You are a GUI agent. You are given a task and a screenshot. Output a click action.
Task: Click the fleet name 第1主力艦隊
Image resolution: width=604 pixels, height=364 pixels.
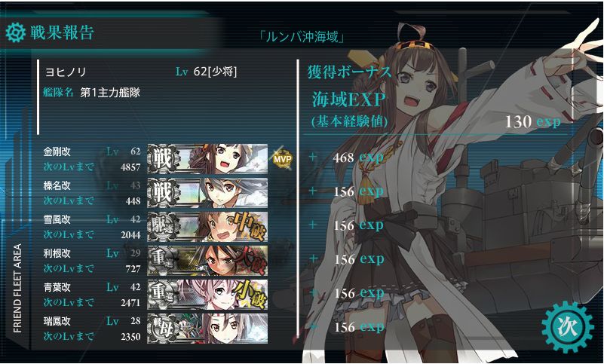(x=110, y=93)
